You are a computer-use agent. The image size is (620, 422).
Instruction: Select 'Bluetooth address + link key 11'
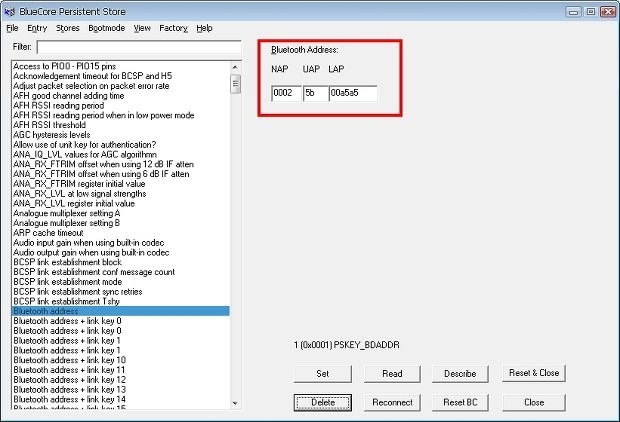pyautogui.click(x=121, y=370)
